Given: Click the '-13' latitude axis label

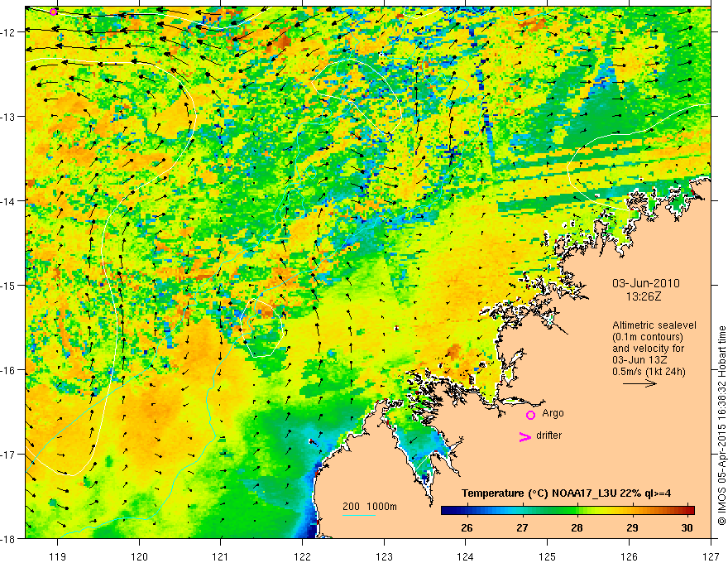Looking at the screenshot, I should 9,116.
